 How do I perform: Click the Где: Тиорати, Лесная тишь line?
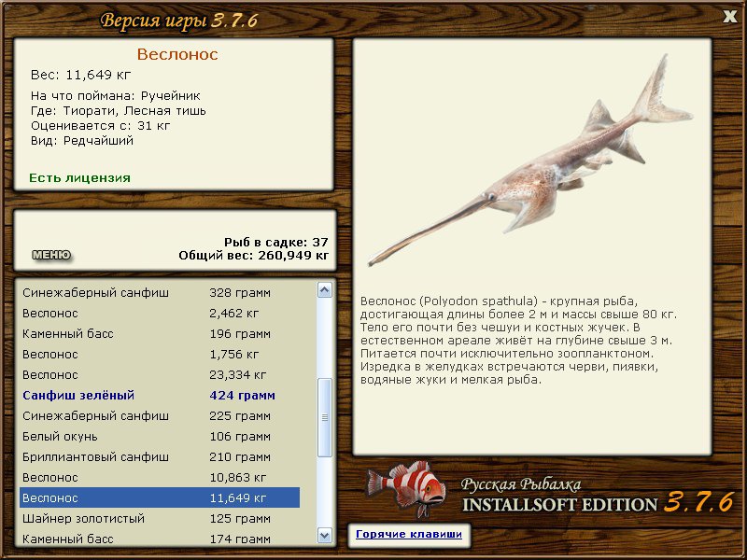(119, 111)
